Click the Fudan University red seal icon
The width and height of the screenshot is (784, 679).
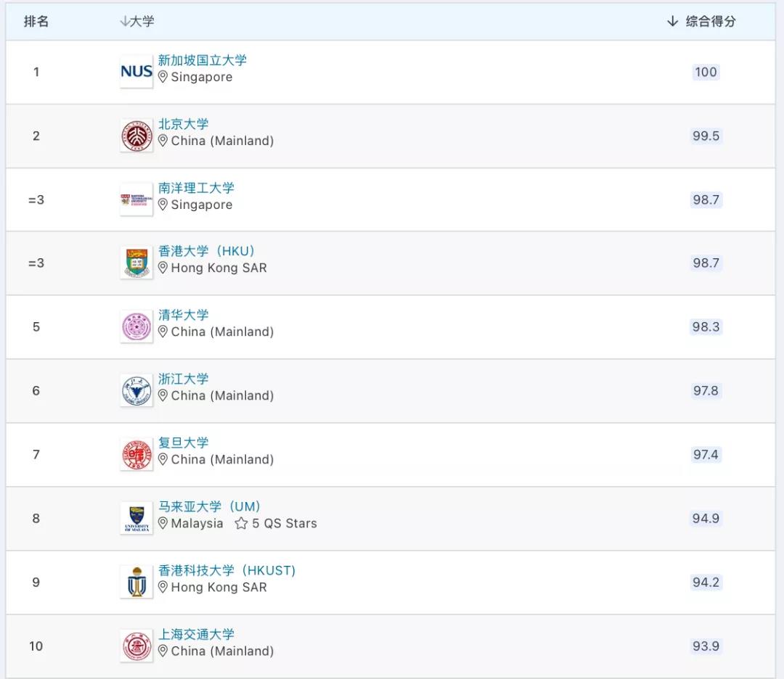[136, 454]
